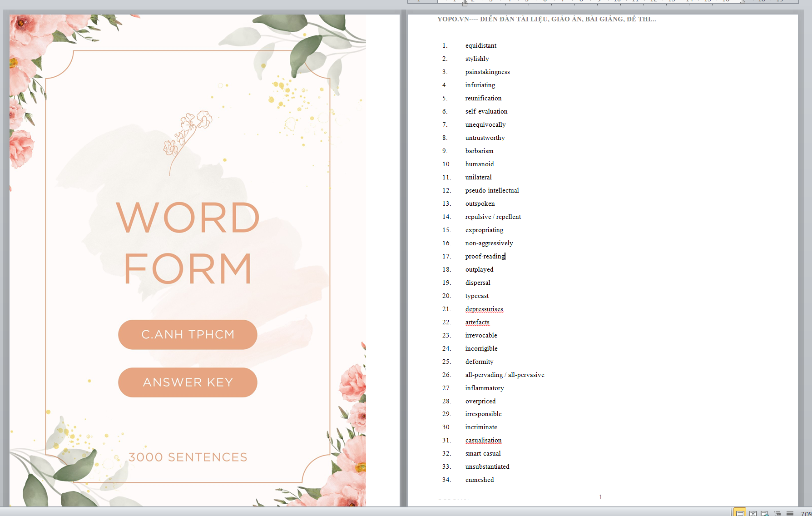Click underlined word 'casualisation' in item 31
The height and width of the screenshot is (516, 812).
[483, 440]
